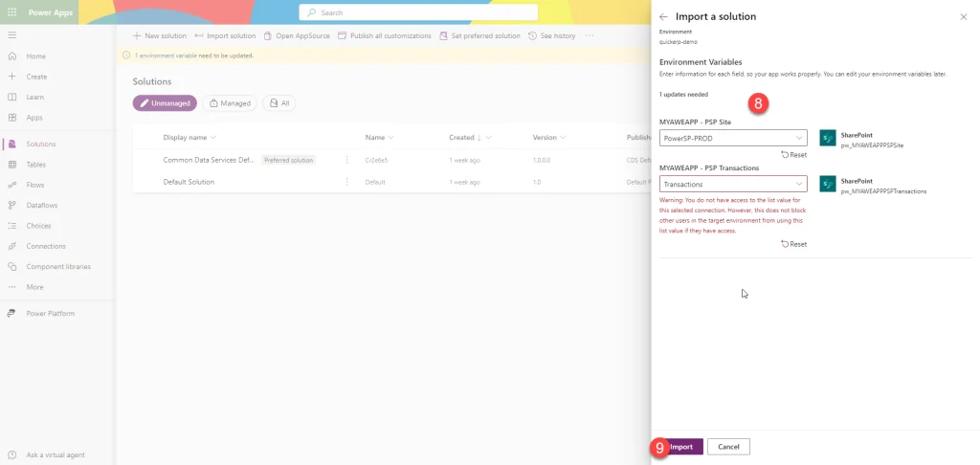980x465 pixels.
Task: Open Create in the sidebar
Action: click(x=36, y=77)
